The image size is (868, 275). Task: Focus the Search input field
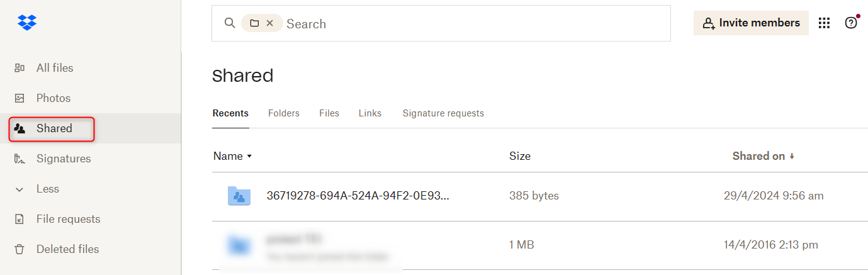(x=472, y=24)
